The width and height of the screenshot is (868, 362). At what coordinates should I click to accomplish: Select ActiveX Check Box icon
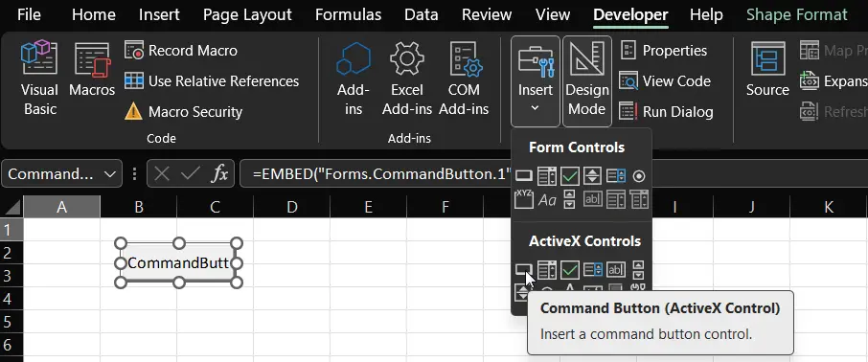(x=570, y=270)
